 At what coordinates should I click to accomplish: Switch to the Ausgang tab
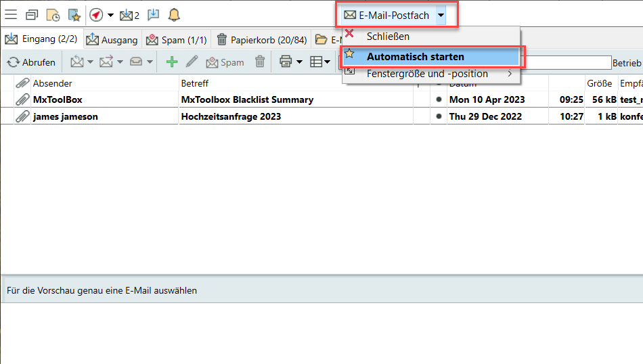tap(112, 40)
